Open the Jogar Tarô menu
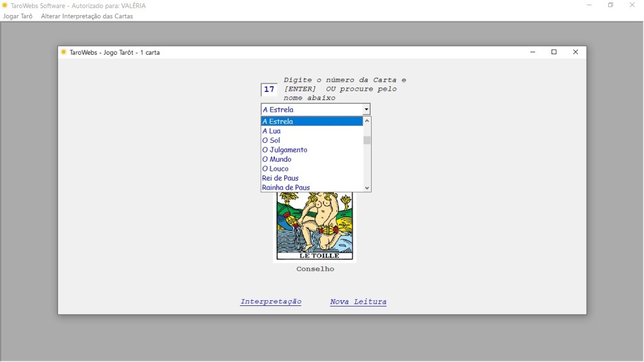The image size is (644, 362). coord(18,16)
